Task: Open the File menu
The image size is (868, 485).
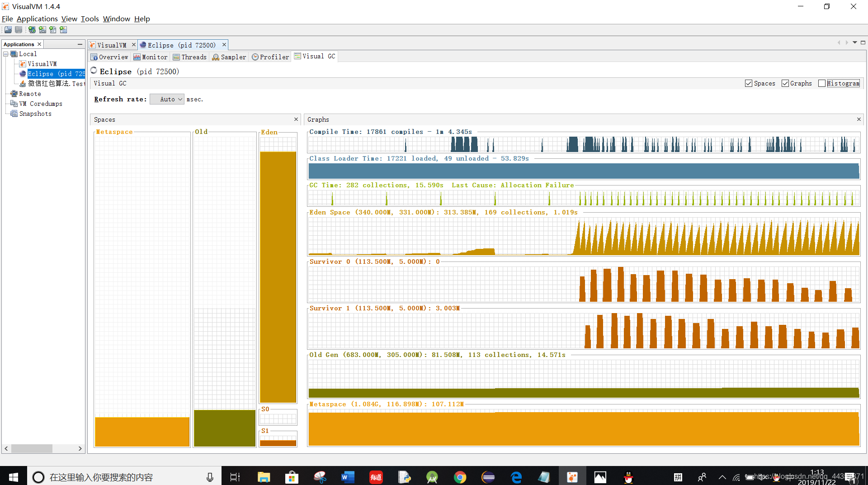Action: [7, 19]
